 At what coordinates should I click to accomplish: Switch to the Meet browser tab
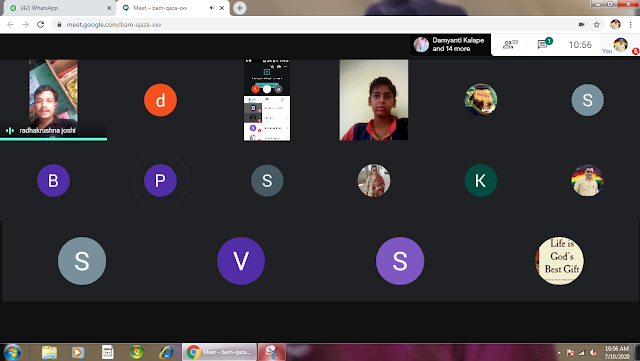click(x=173, y=8)
